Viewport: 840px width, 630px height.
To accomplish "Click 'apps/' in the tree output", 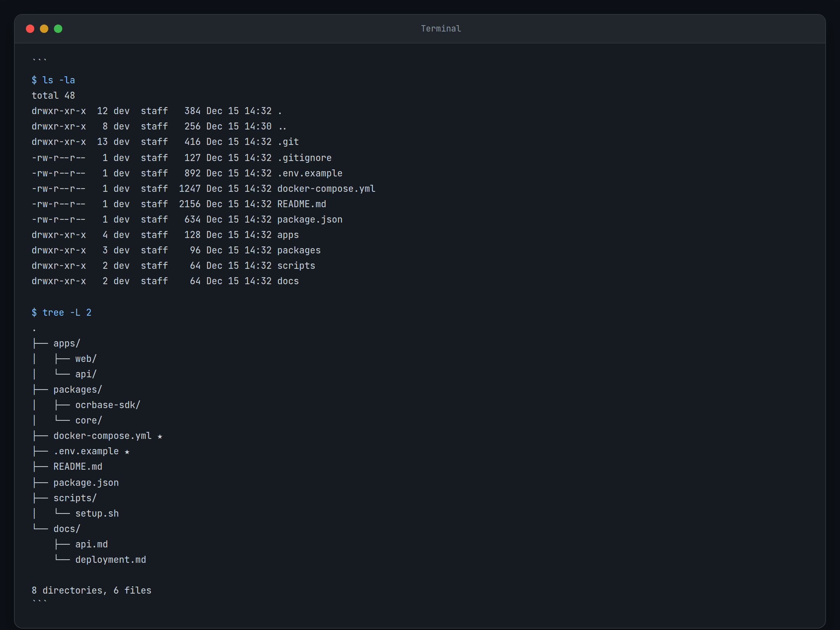I will click(x=67, y=344).
